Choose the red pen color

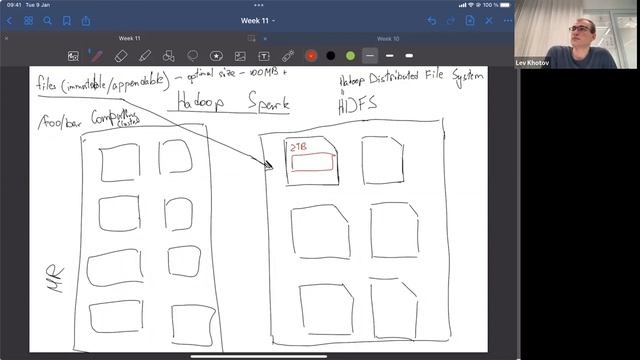click(311, 56)
